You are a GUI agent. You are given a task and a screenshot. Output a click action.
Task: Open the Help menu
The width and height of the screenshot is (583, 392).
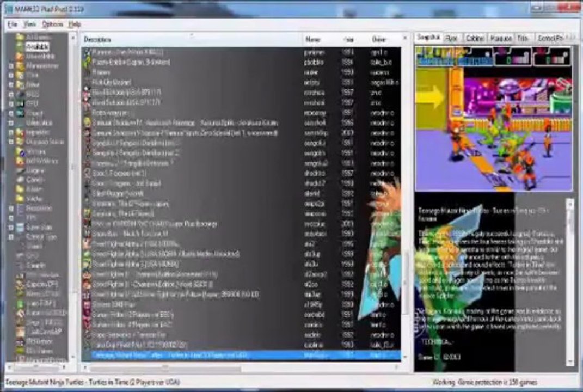[x=75, y=24]
